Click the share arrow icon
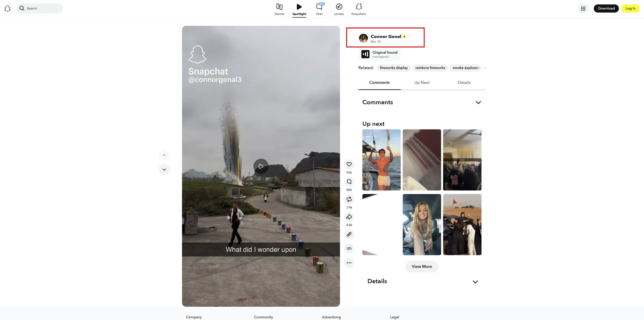This screenshot has width=644, height=320. 349,217
